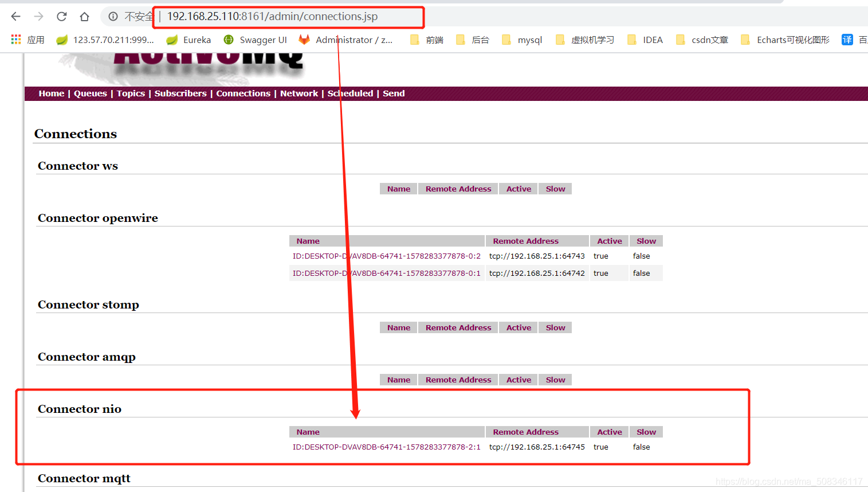
Task: Click the translate bookmark icon
Action: [x=847, y=40]
